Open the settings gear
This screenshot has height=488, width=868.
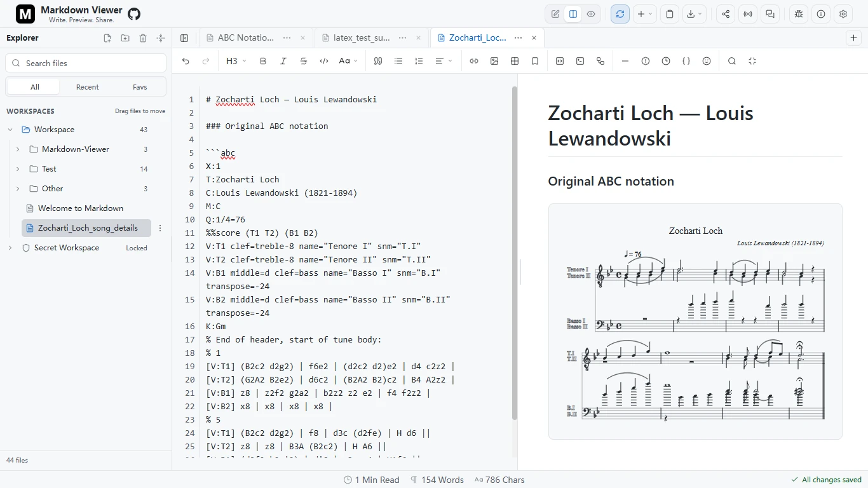[843, 14]
